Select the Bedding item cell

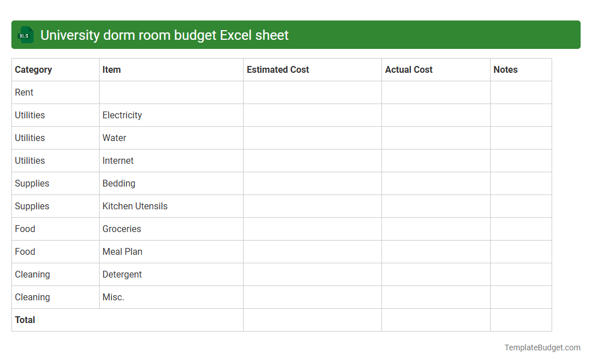[119, 183]
